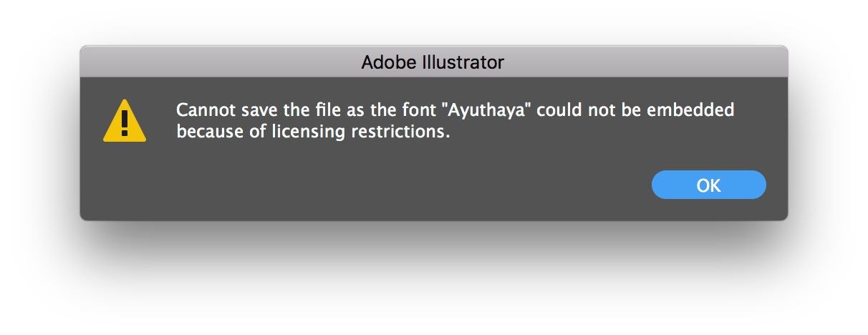The height and width of the screenshot is (335, 868).
Task: Click the yellow warning triangle icon
Action: click(125, 121)
